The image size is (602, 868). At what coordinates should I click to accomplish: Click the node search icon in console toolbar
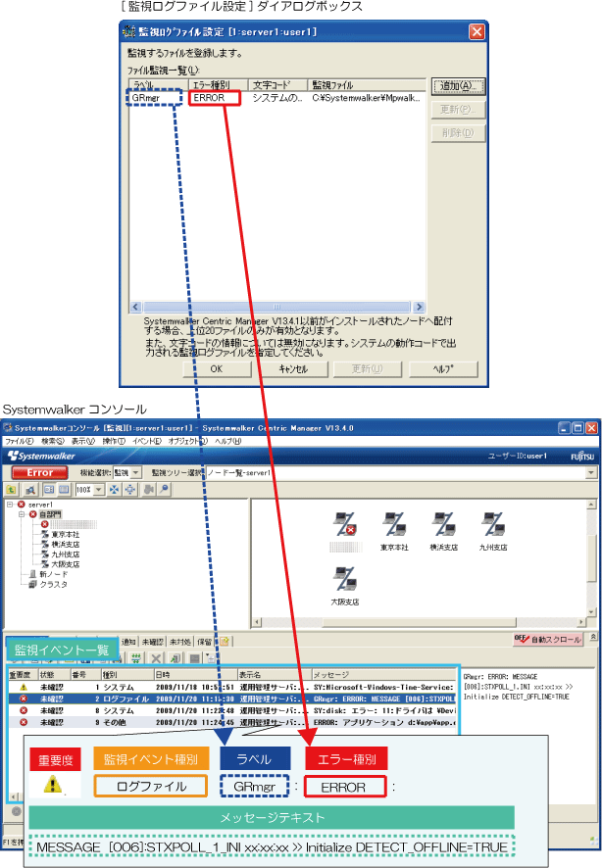point(30,490)
